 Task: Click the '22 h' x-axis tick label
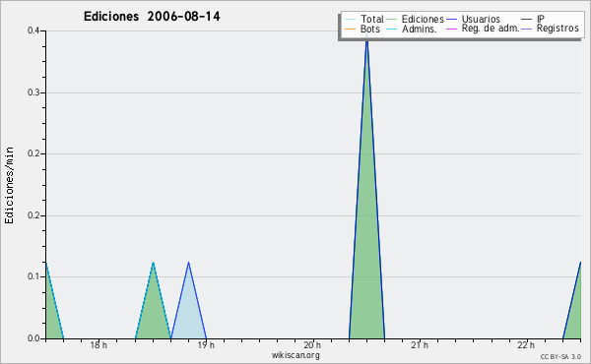[526, 344]
